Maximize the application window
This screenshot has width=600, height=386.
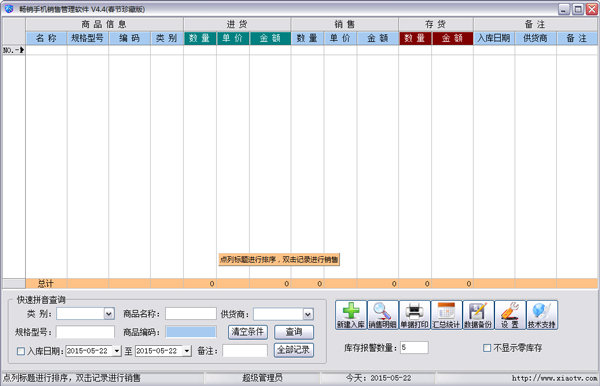pos(578,9)
